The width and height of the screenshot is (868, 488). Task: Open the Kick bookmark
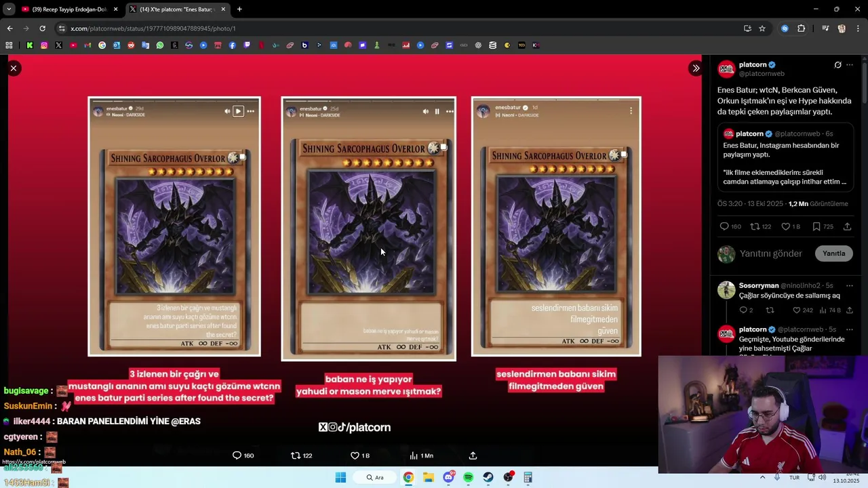30,45
